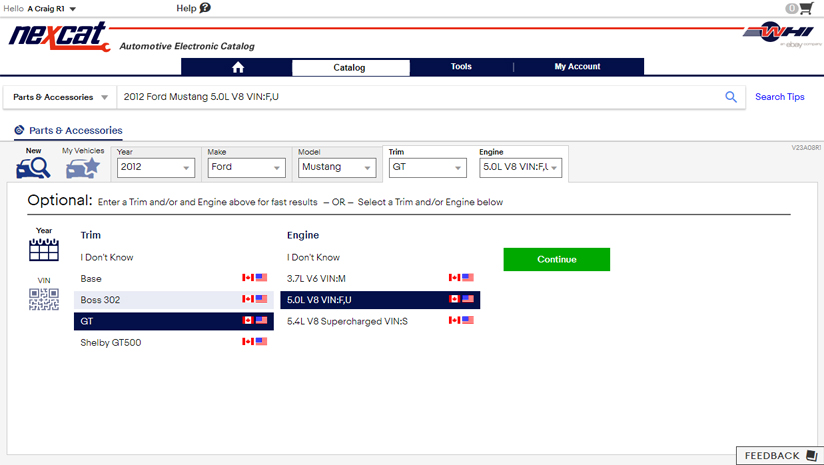Screen dimensions: 824x465
Task: Select the Year calendar icon
Action: click(x=44, y=249)
